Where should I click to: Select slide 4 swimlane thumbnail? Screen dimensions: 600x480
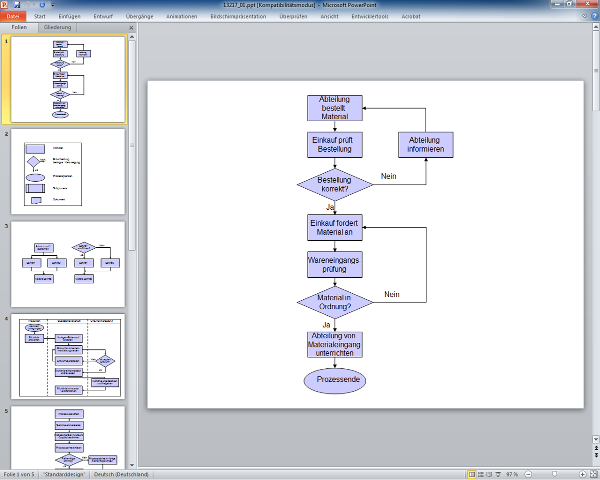point(68,356)
